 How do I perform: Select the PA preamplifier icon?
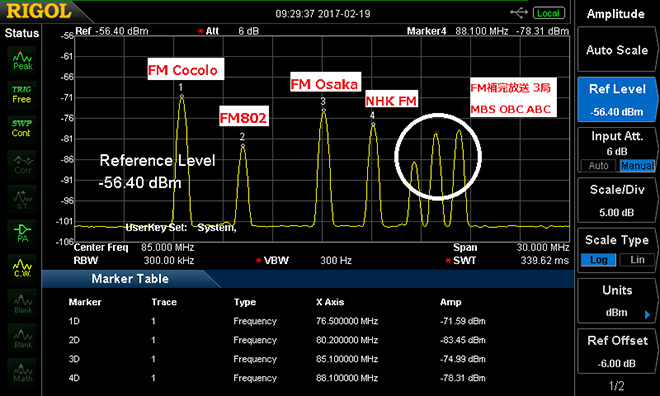22,233
